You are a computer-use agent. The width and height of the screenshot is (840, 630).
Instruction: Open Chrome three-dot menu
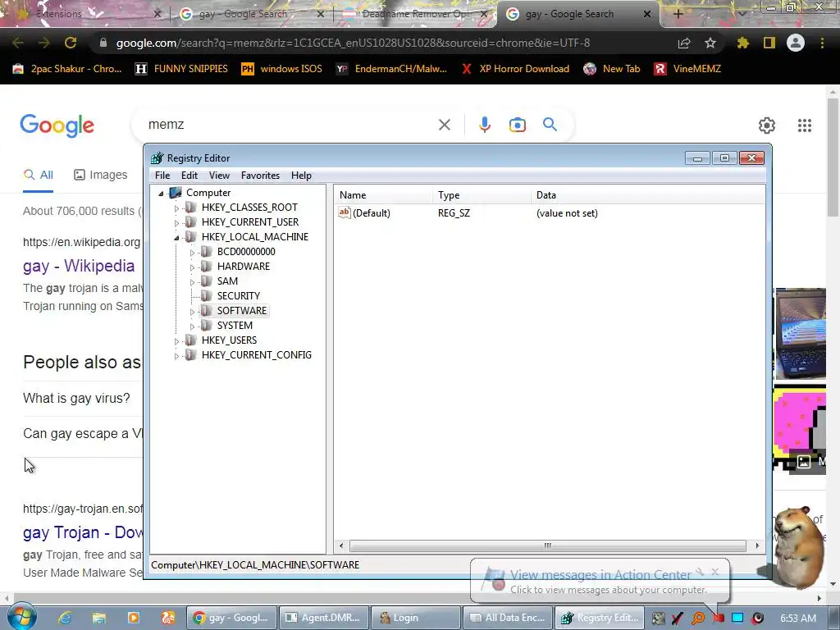pyautogui.click(x=822, y=43)
